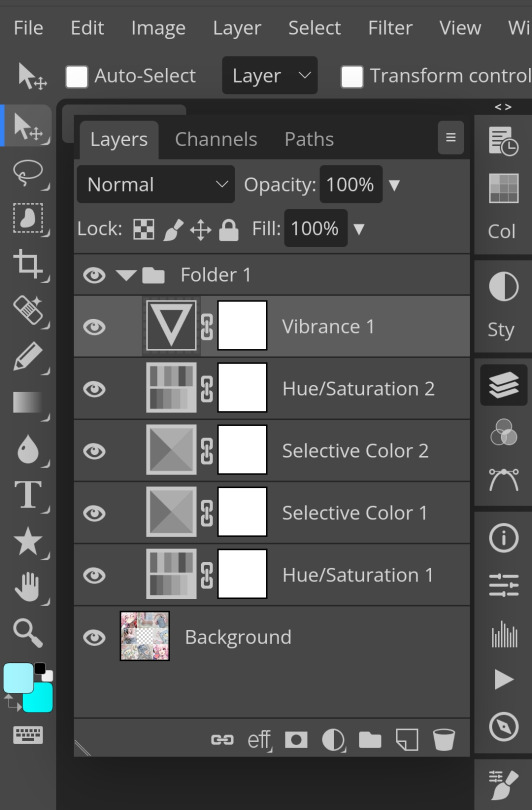Toggle lock position move icon
Viewport: 532px width, 810px height.
pos(200,230)
